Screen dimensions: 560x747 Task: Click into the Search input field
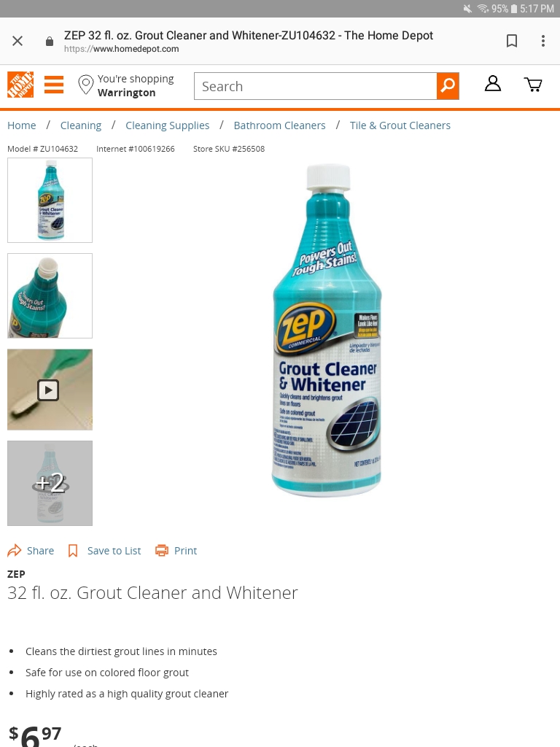(x=315, y=86)
